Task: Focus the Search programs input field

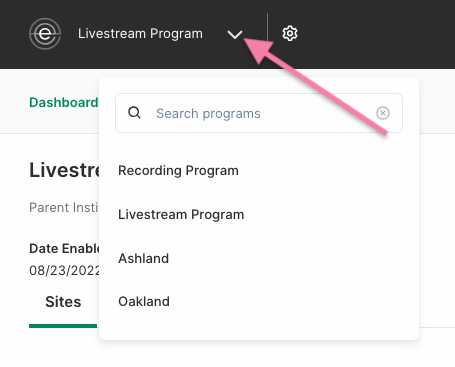Action: [x=259, y=113]
